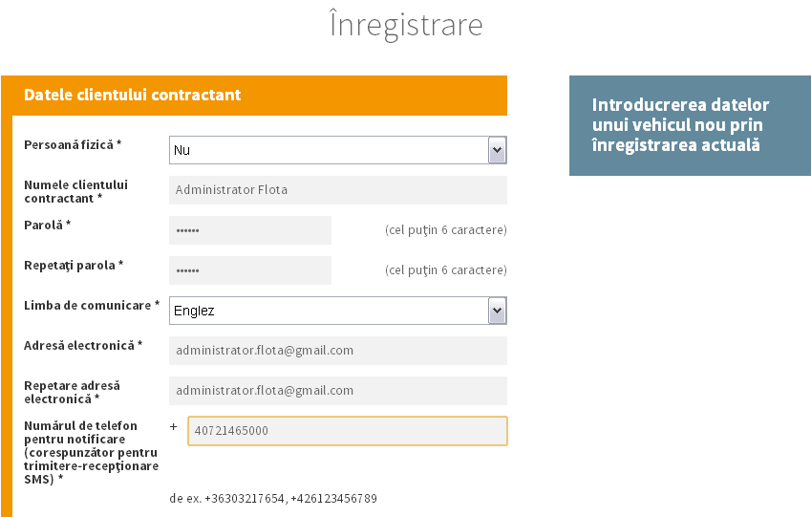
Task: Select the Adresă electronică email field
Action: pyautogui.click(x=337, y=351)
